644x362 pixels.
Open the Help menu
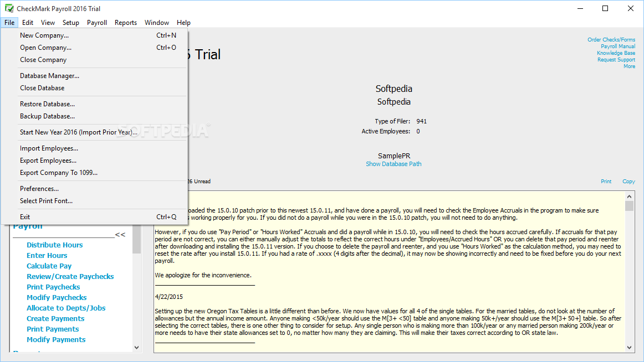click(183, 23)
